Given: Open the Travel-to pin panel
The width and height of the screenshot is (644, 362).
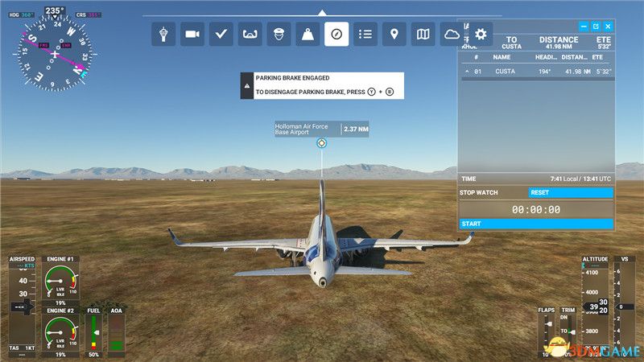Looking at the screenshot, I should [x=394, y=34].
